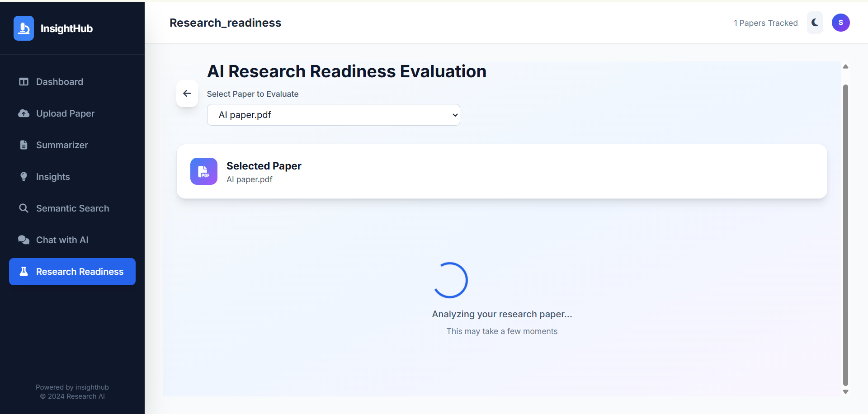
Task: Open the Summarizer menu item
Action: click(72, 145)
